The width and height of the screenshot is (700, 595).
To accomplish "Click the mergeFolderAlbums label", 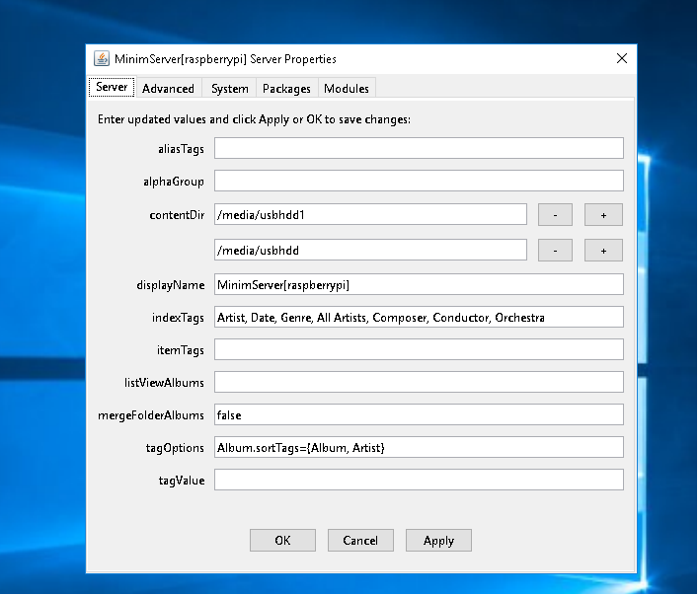I will tap(151, 416).
